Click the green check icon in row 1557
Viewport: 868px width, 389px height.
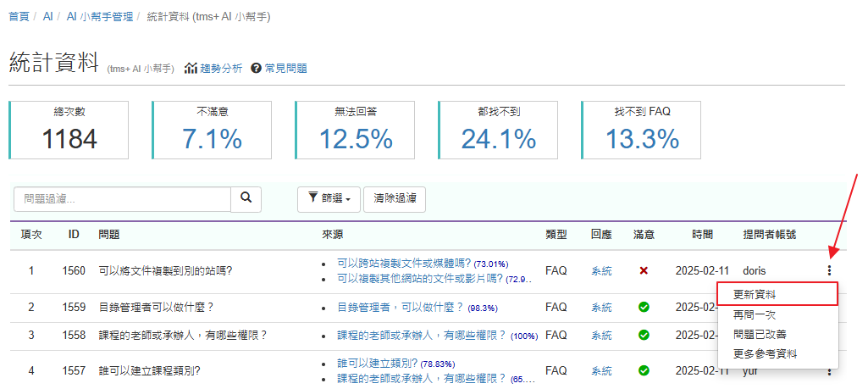coord(644,371)
